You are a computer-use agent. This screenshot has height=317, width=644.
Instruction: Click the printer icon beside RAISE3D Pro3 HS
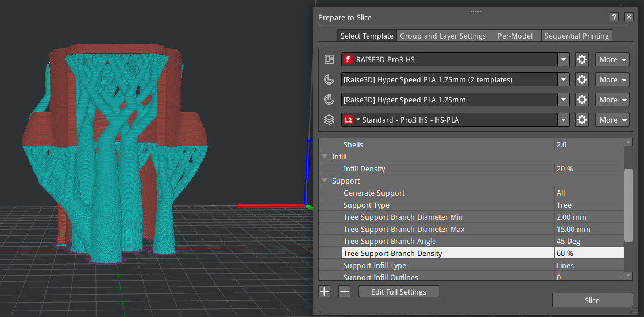point(329,59)
